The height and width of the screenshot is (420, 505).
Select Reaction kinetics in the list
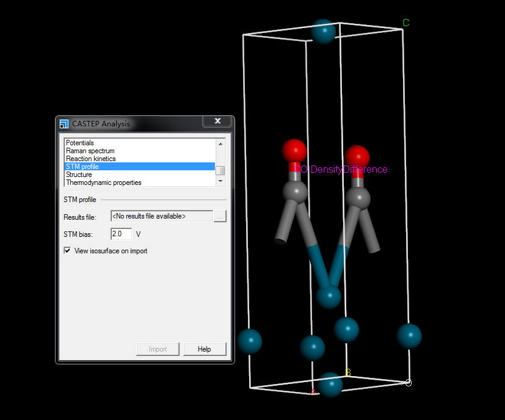(x=140, y=159)
